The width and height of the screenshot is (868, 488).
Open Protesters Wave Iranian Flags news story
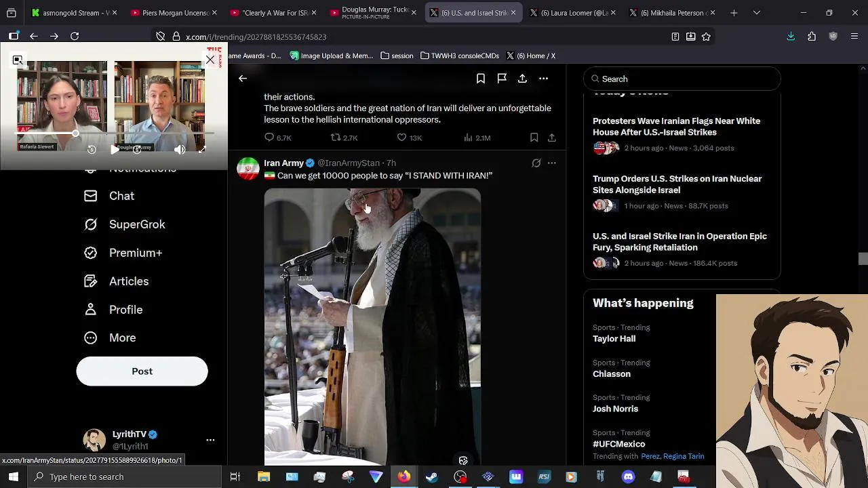pyautogui.click(x=682, y=134)
